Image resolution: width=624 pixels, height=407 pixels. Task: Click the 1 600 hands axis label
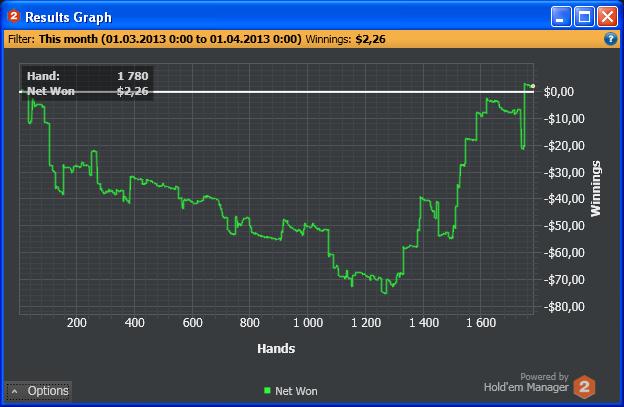pyautogui.click(x=481, y=323)
